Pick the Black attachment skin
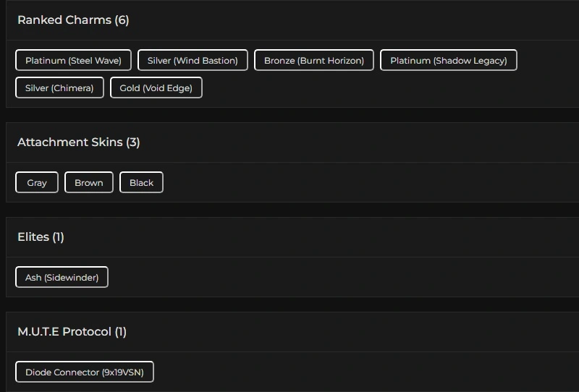 pyautogui.click(x=141, y=183)
